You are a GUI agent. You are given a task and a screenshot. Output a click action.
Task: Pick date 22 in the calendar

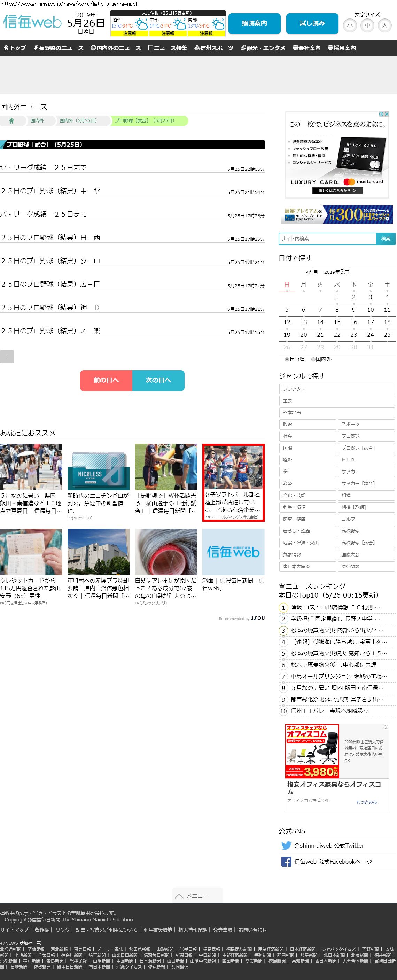[x=337, y=335]
